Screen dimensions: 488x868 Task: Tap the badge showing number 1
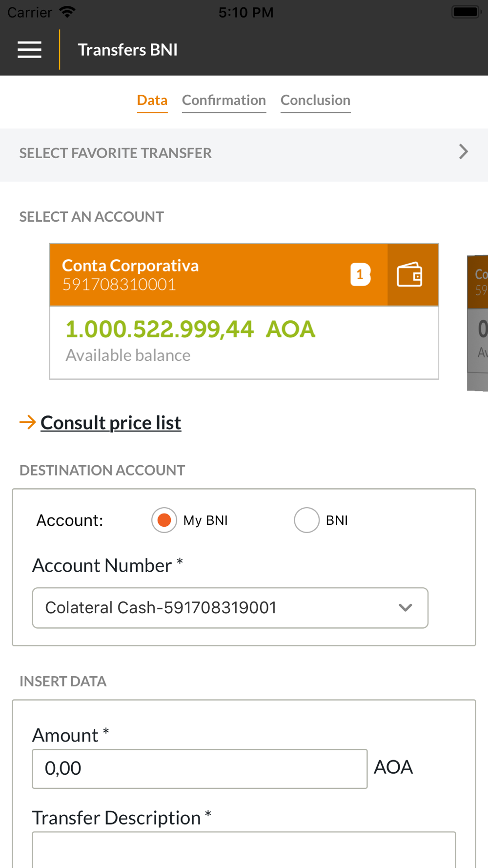pyautogui.click(x=360, y=275)
